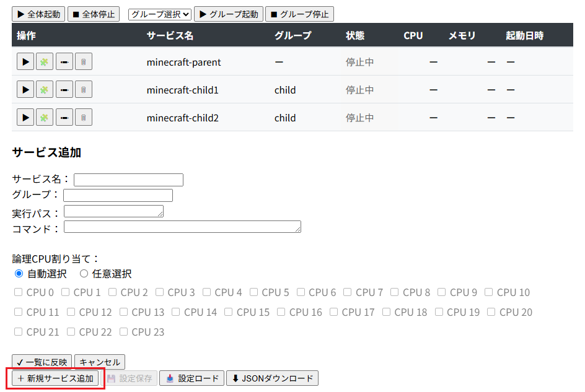This screenshot has height=392, width=585.
Task: Enable the CPU 23 checkbox
Action: (x=123, y=332)
